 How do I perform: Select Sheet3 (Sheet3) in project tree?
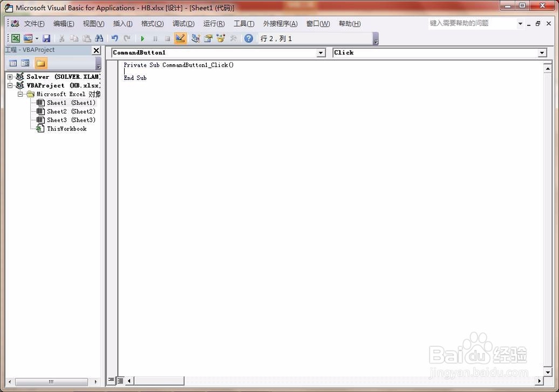click(x=71, y=120)
